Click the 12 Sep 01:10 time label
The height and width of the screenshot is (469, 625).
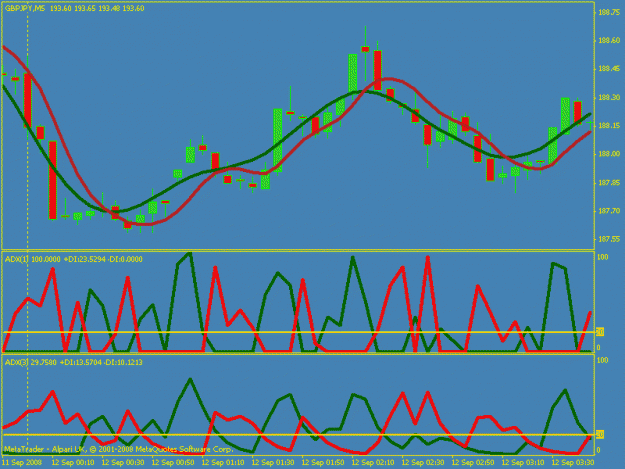coord(223,463)
